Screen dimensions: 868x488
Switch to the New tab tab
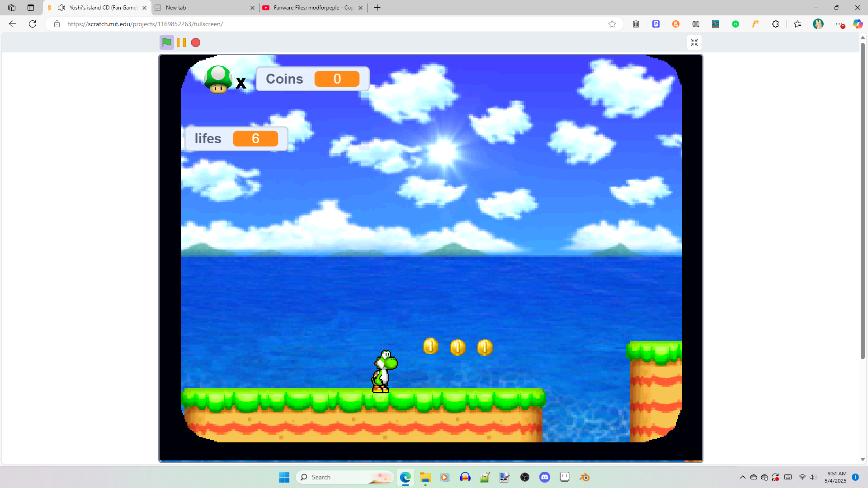(x=205, y=8)
